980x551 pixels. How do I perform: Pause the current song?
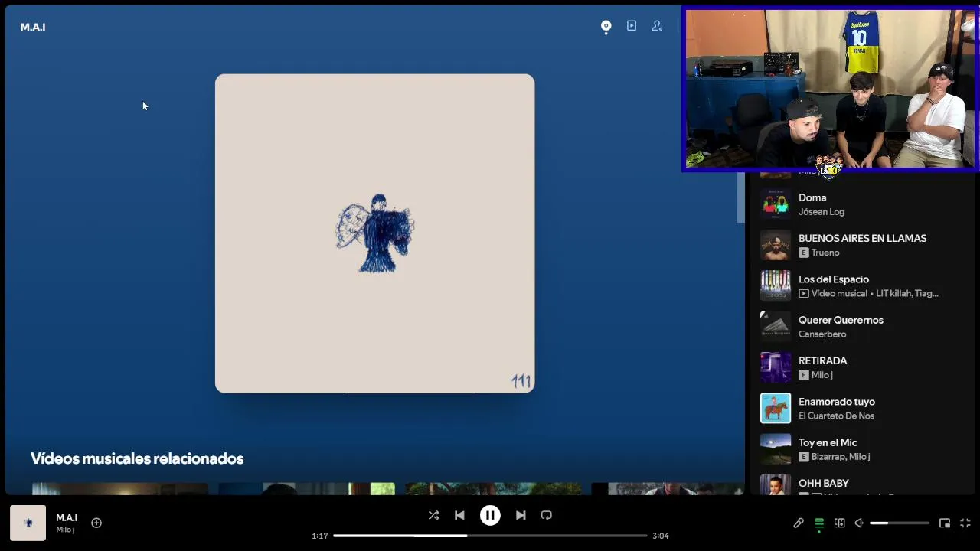[x=490, y=516]
